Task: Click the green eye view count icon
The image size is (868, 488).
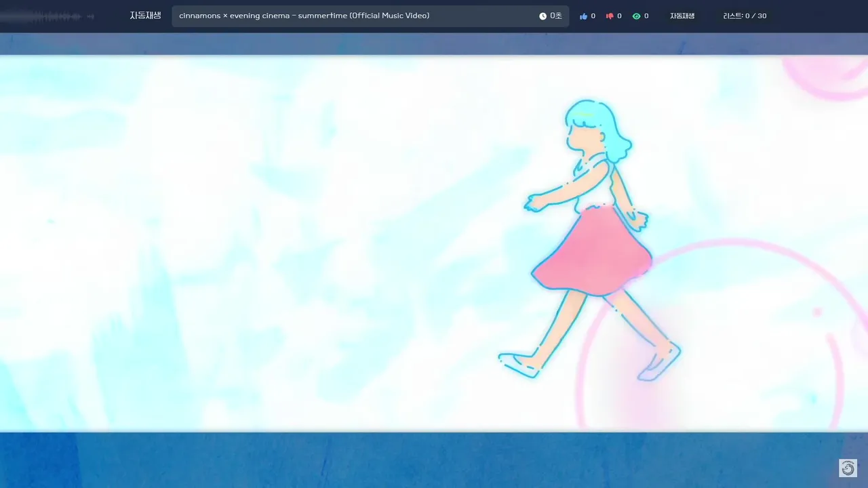Action: tap(636, 16)
